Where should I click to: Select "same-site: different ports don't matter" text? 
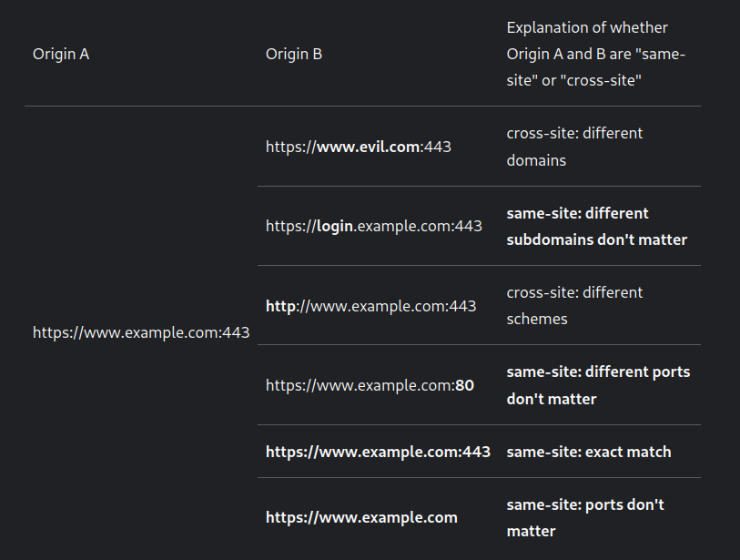pyautogui.click(x=598, y=385)
